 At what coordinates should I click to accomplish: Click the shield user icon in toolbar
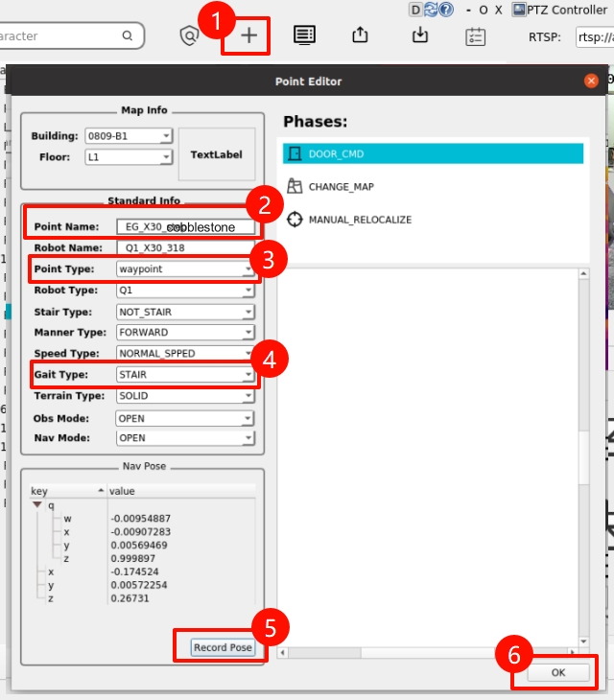coord(190,35)
